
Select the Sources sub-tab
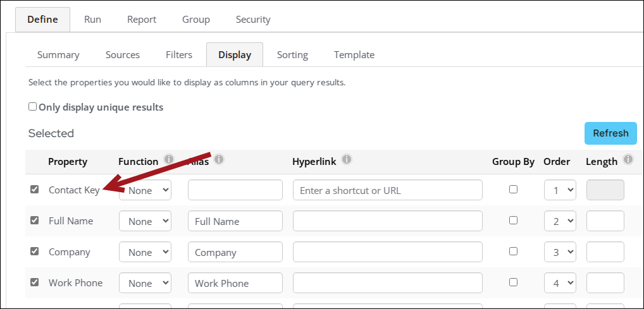tap(122, 54)
